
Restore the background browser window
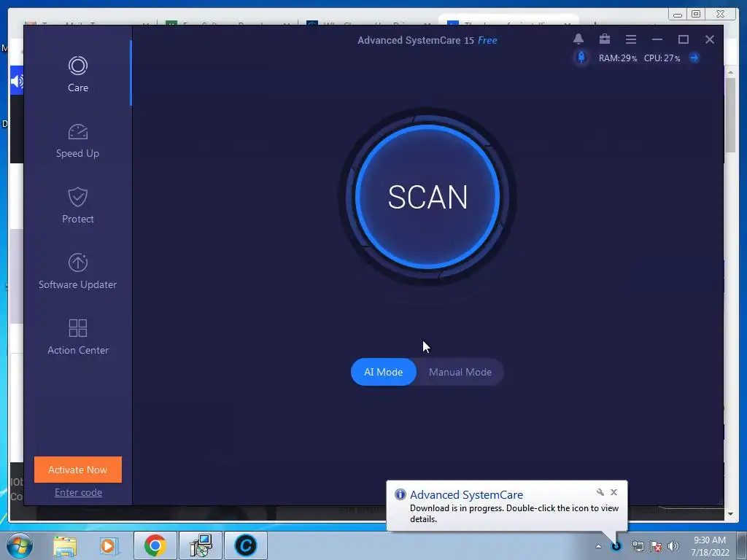[696, 14]
